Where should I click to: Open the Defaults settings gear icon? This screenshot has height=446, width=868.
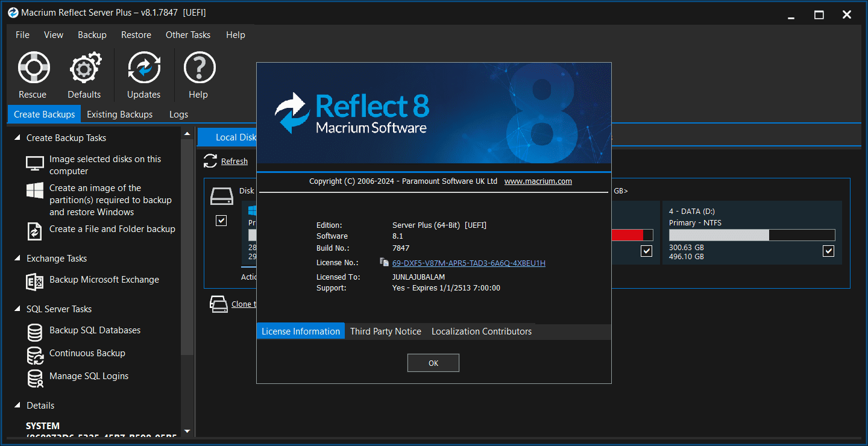pos(84,68)
